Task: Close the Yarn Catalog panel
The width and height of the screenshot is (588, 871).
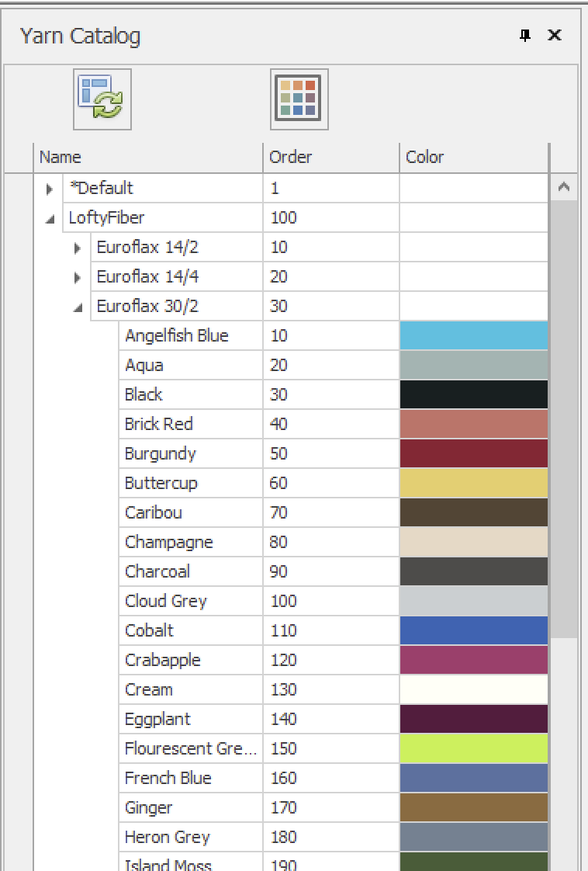Action: (554, 36)
